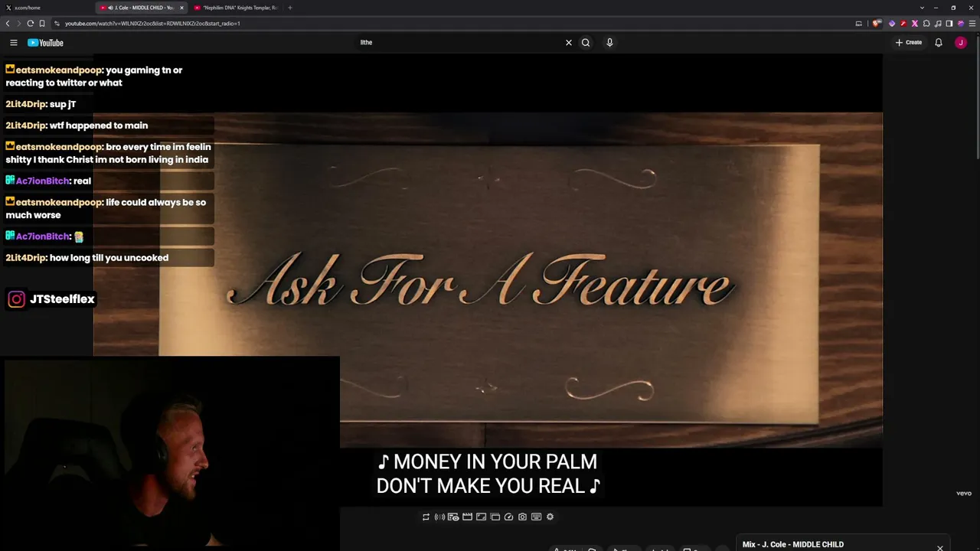Focus the YouTube search field containing 'lithe'
This screenshot has width=980, height=551.
pyautogui.click(x=458, y=43)
